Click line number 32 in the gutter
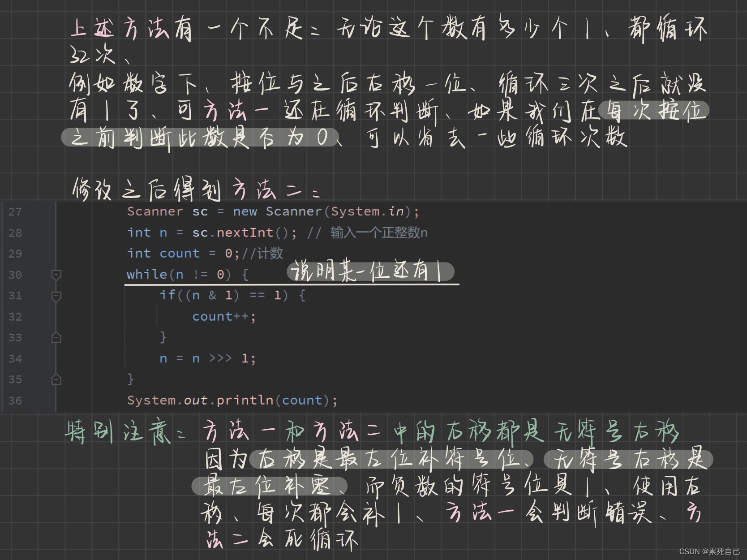The width and height of the screenshot is (747, 560). tap(15, 317)
